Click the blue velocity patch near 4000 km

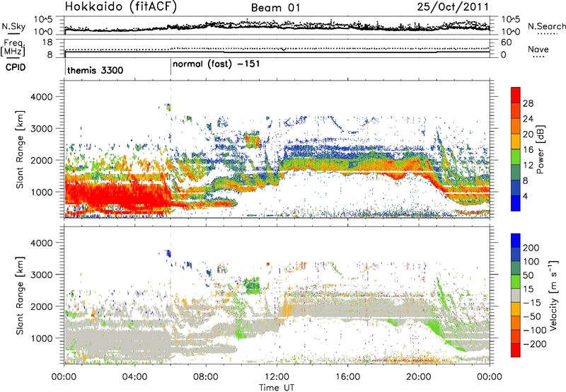coord(168,253)
